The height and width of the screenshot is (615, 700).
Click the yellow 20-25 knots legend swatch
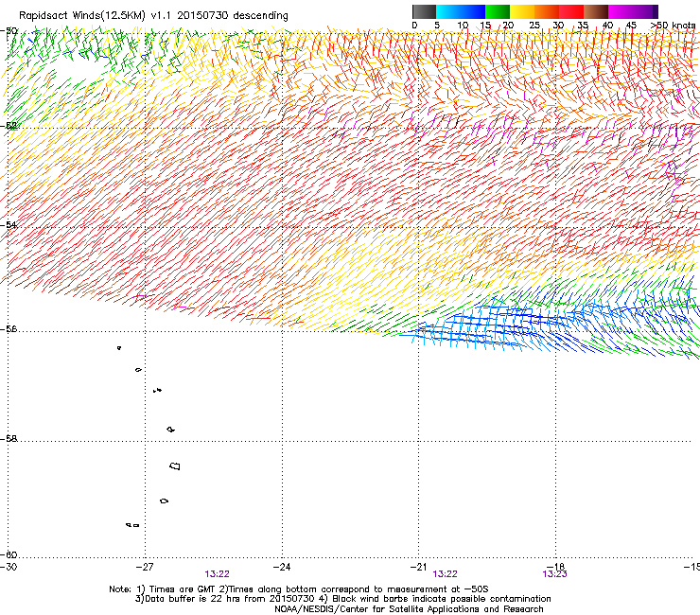pyautogui.click(x=522, y=11)
